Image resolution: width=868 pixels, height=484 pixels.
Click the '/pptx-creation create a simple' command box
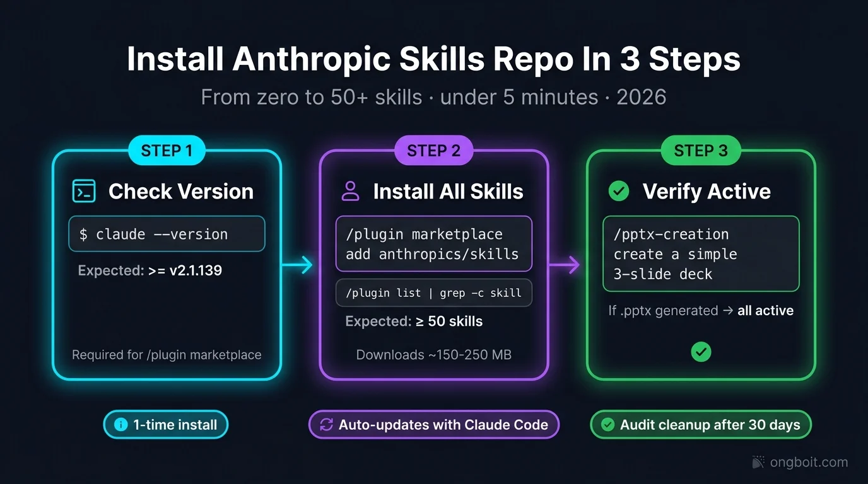coord(701,254)
